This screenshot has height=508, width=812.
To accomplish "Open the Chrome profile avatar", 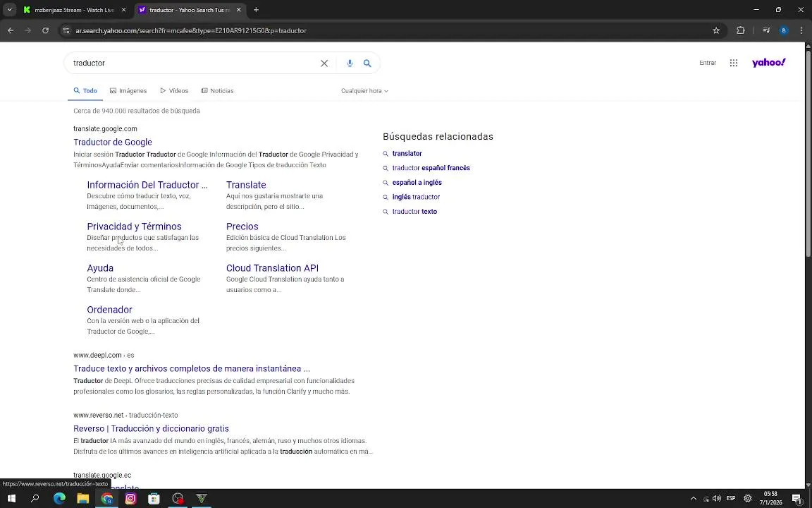I will coord(784,30).
